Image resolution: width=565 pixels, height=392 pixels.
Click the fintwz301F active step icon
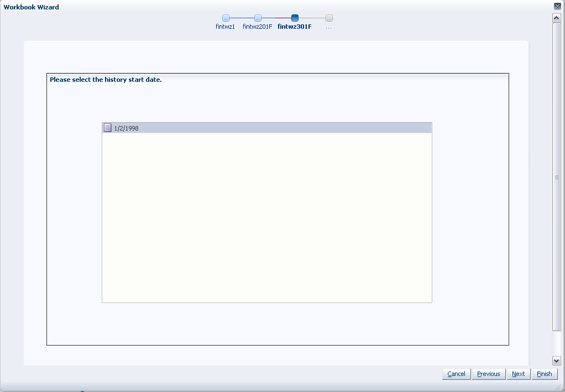(295, 18)
